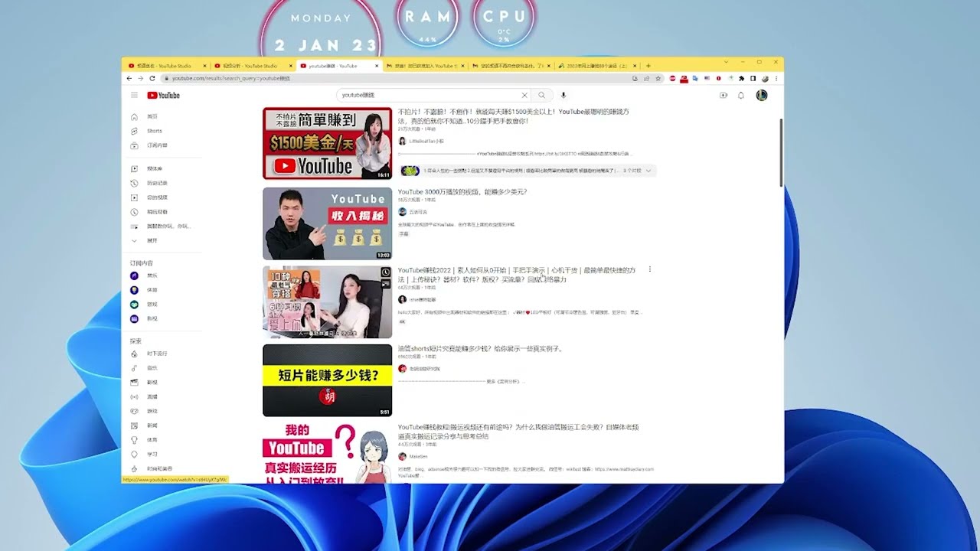Switch to the first Gmail tab

click(424, 66)
